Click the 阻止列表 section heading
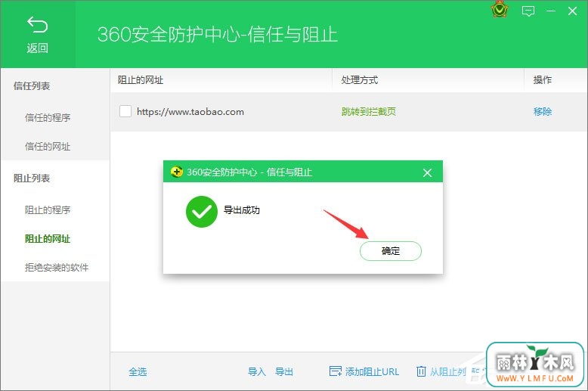 pos(32,178)
